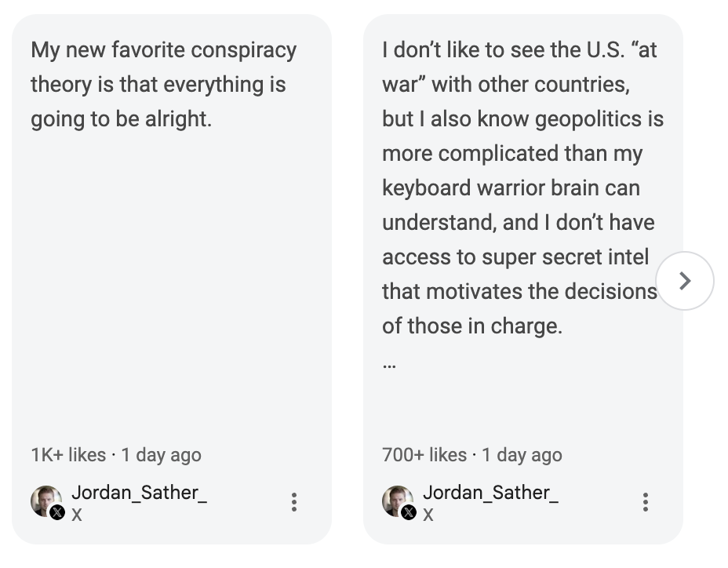Open the "I don't like to see the U.S." post text
The width and height of the screenshot is (728, 568).
click(x=519, y=50)
